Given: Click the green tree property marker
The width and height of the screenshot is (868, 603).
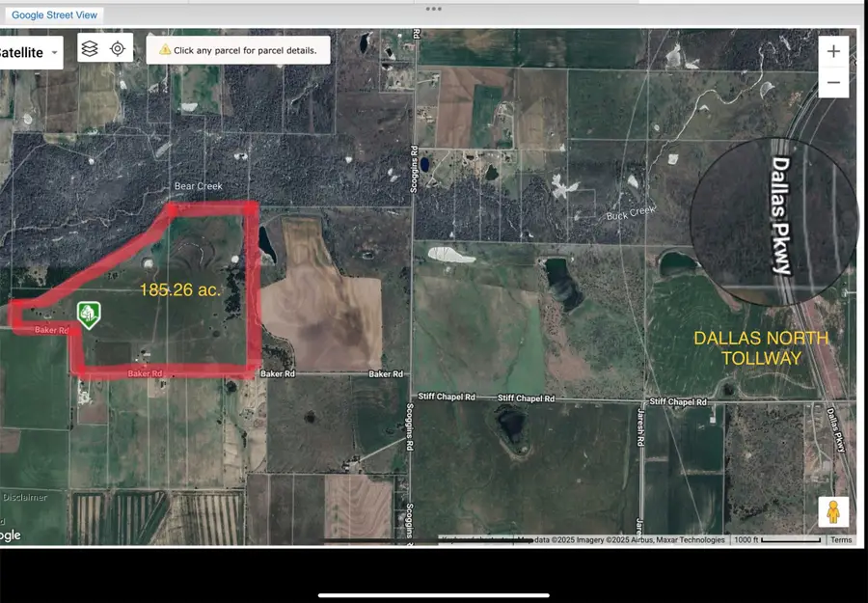Looking at the screenshot, I should pos(87,314).
